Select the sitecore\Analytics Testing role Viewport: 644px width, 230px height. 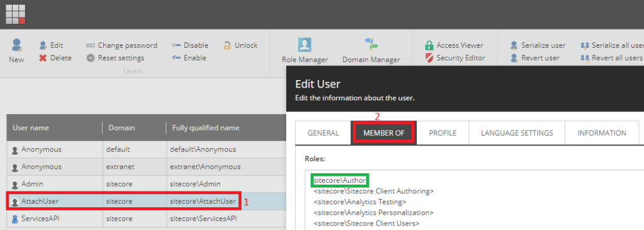coord(360,202)
